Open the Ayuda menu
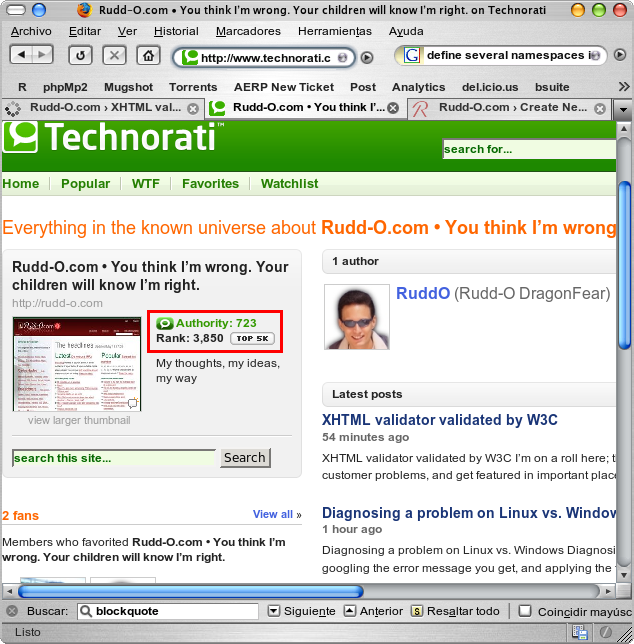The image size is (634, 644). (x=406, y=31)
